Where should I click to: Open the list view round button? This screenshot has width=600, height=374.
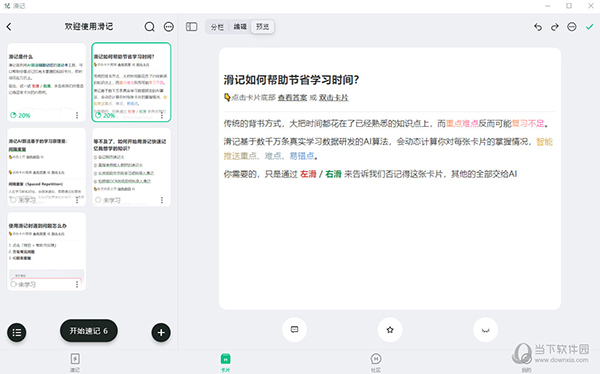tap(16, 332)
